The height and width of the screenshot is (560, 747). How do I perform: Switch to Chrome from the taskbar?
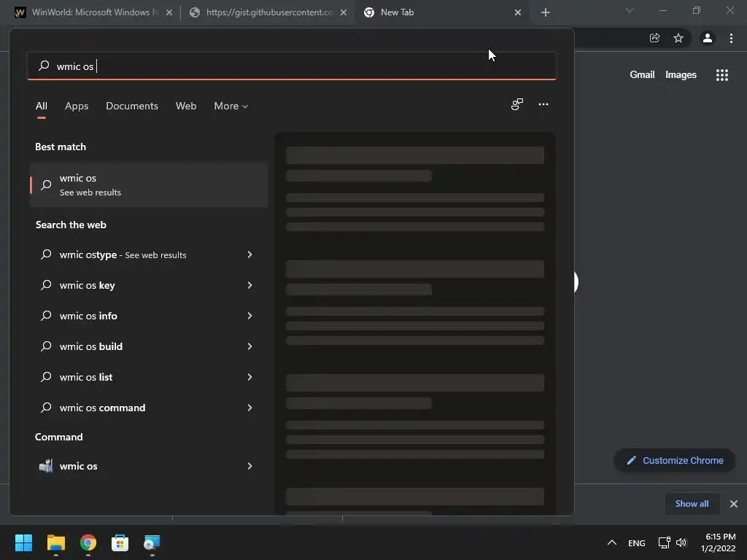[x=88, y=542]
